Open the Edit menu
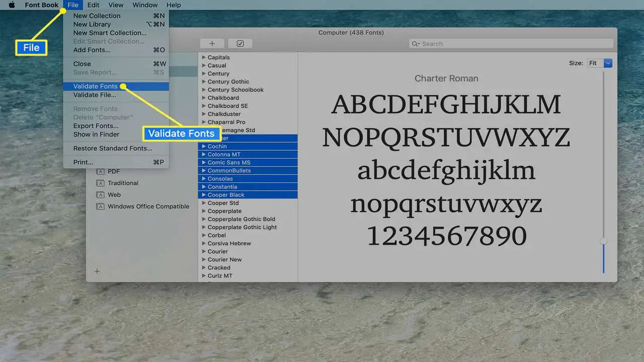 click(93, 5)
